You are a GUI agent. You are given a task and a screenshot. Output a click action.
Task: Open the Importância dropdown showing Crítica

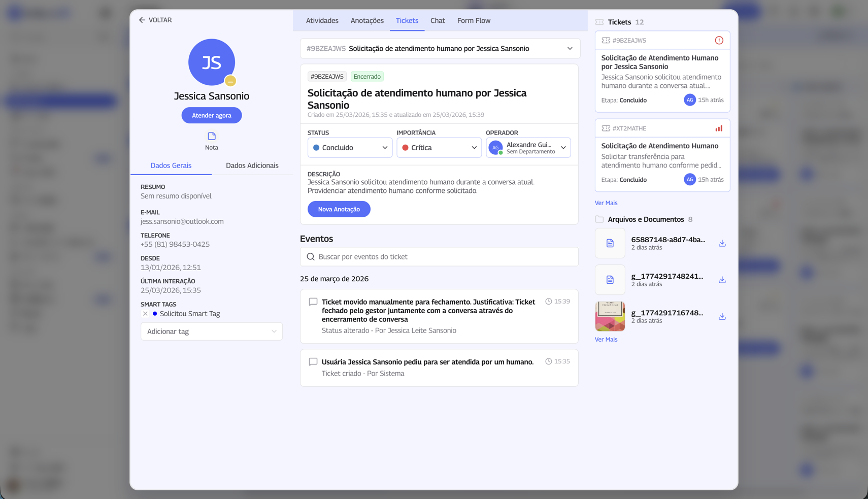click(x=439, y=148)
